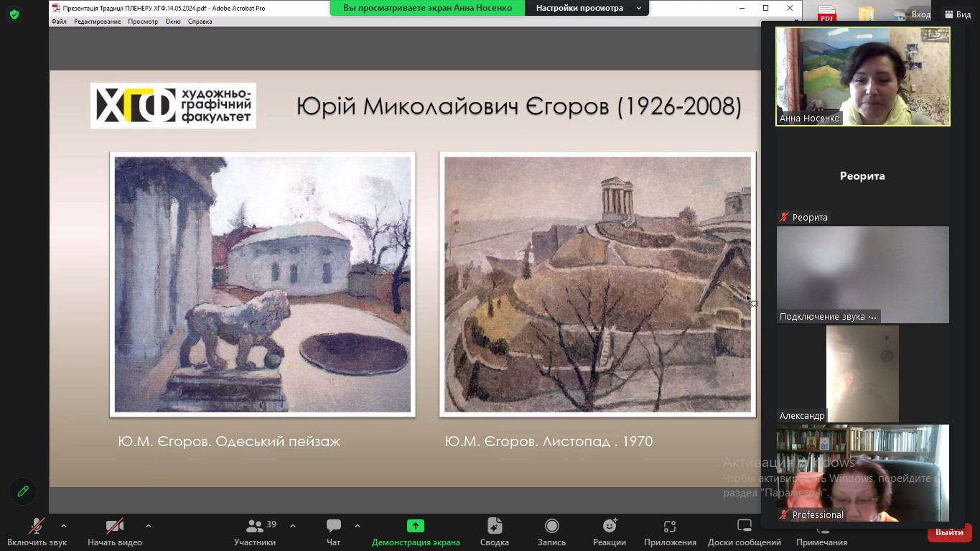The image size is (980, 551).
Task: Open the Окно menu
Action: [173, 22]
